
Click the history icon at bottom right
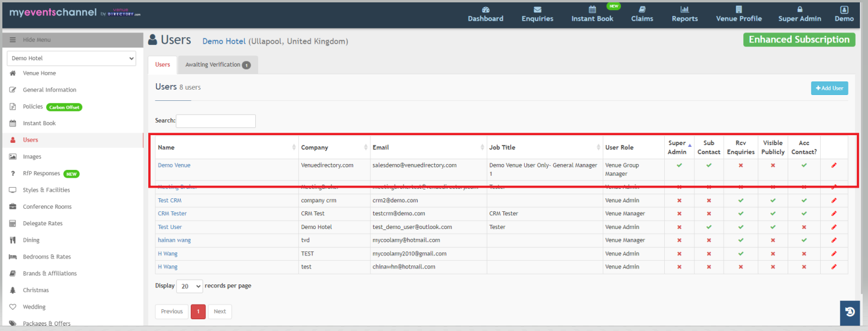tap(850, 312)
